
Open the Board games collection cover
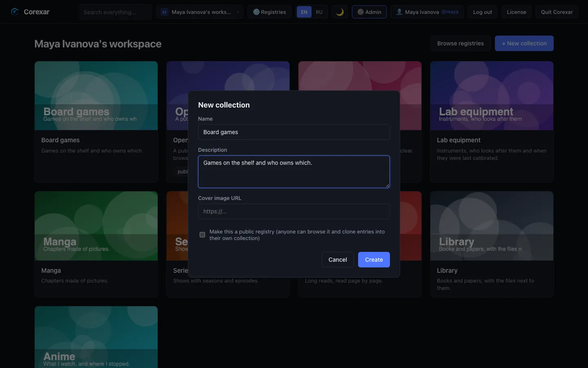(x=96, y=96)
